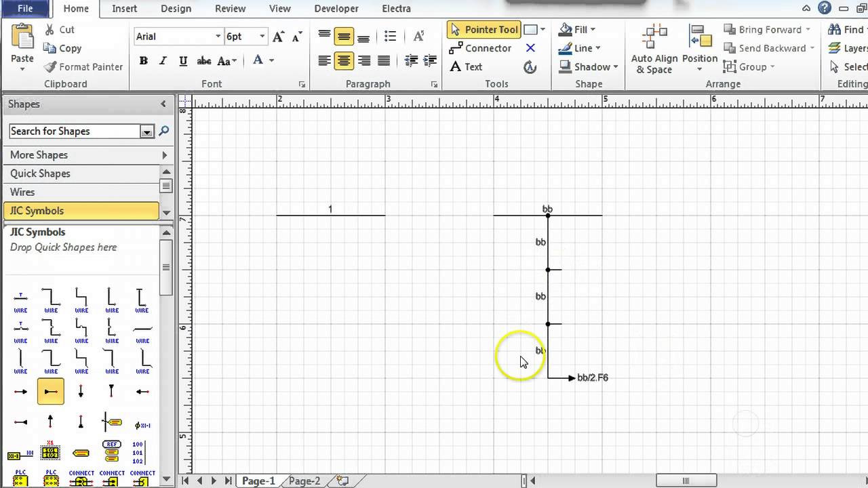Toggle the Bullets list button
This screenshot has width=868, height=488.
coord(390,36)
